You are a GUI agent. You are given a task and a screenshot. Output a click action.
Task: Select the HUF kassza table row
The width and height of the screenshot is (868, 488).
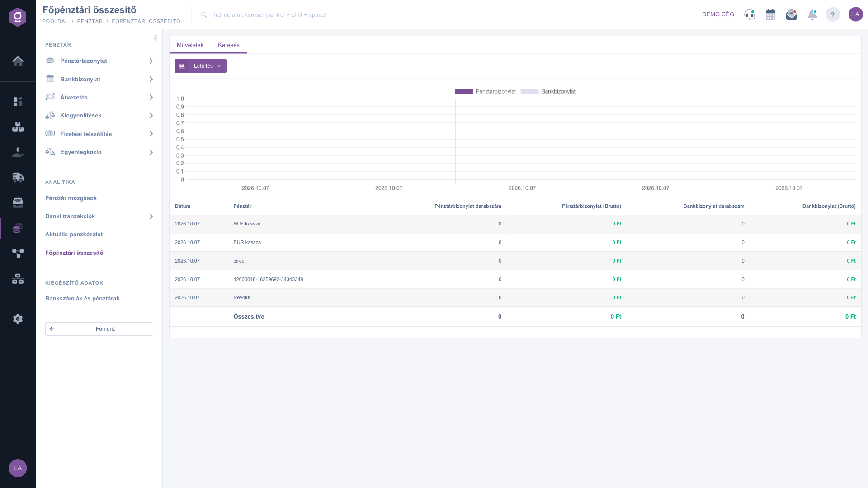pos(515,224)
